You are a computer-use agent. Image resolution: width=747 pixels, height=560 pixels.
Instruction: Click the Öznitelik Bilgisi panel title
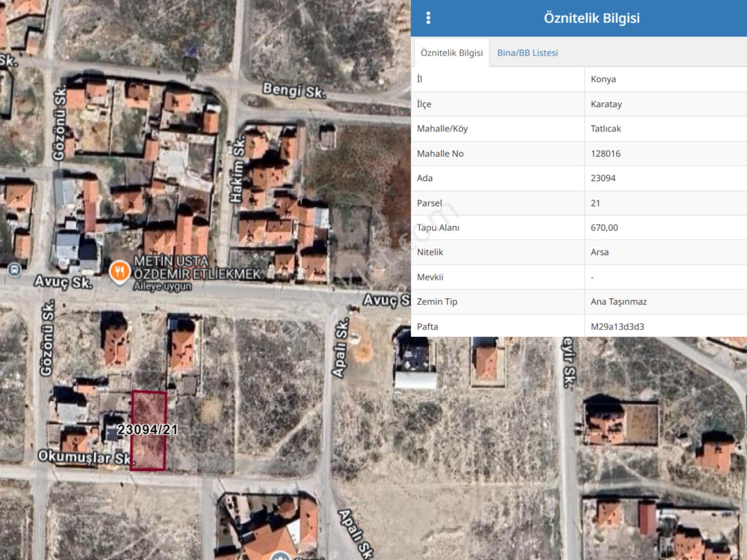591,18
